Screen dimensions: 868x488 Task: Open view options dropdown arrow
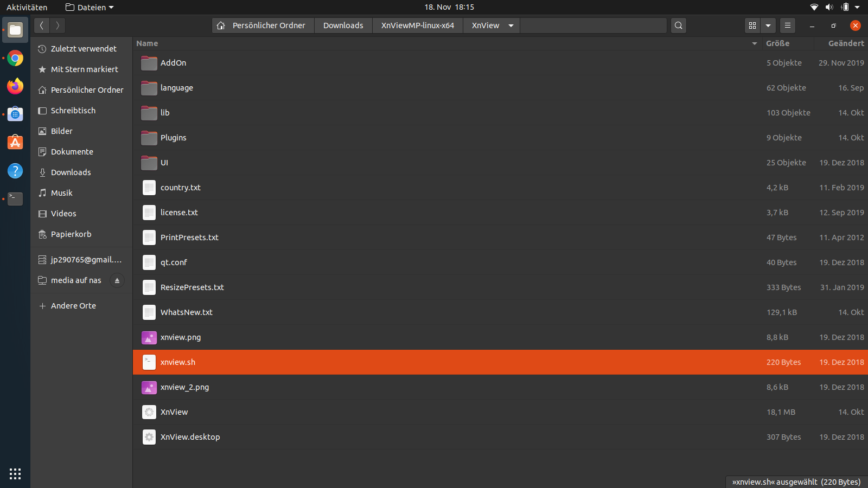[768, 25]
